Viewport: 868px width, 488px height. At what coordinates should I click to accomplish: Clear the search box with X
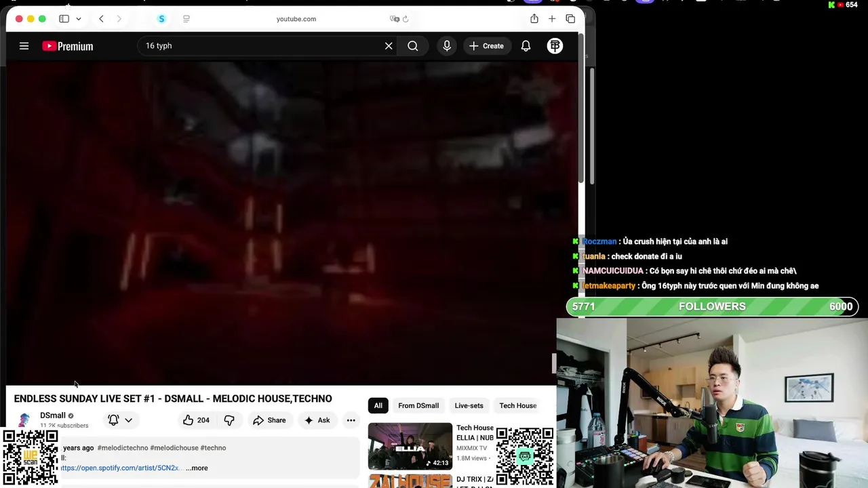(x=389, y=46)
